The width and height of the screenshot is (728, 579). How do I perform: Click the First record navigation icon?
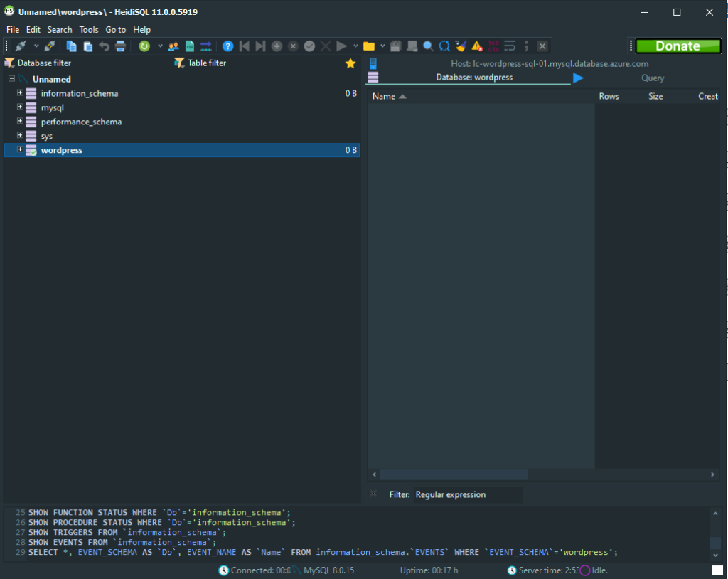click(x=245, y=46)
